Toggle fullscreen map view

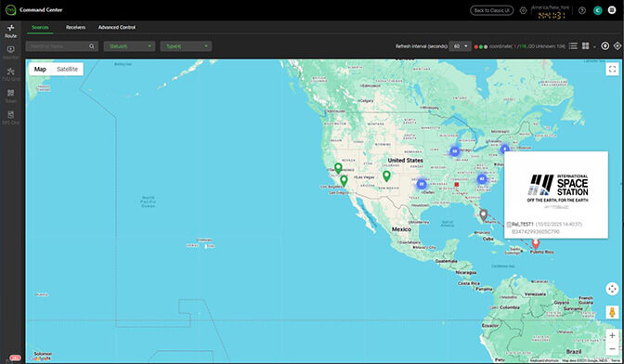pos(612,70)
